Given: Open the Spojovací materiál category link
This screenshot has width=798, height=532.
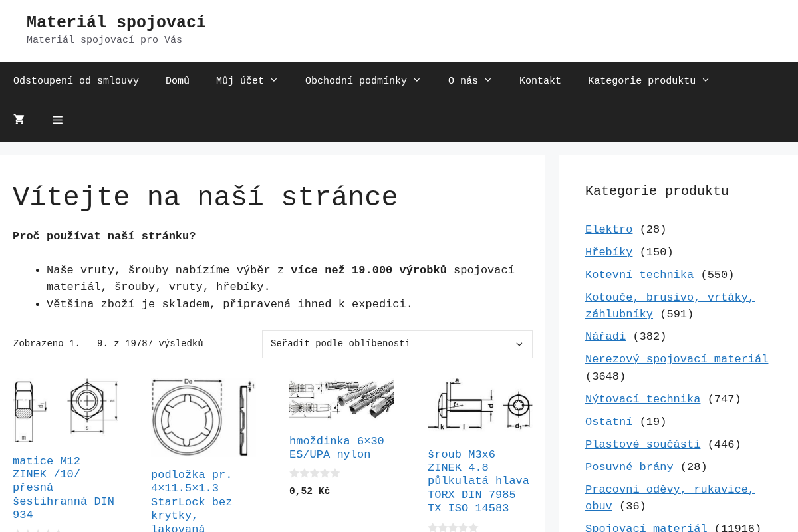Looking at the screenshot, I should click(646, 529).
